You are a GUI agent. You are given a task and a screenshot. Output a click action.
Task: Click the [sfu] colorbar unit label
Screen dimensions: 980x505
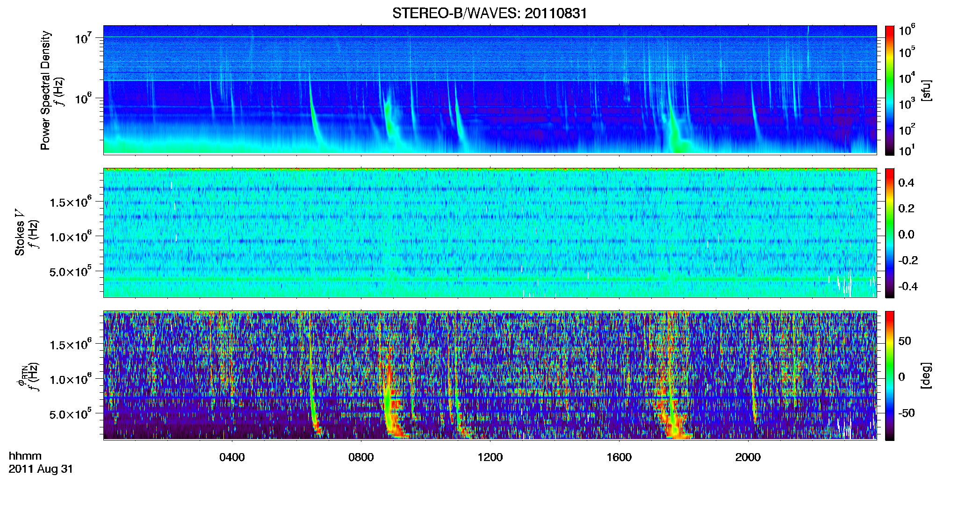(x=926, y=90)
